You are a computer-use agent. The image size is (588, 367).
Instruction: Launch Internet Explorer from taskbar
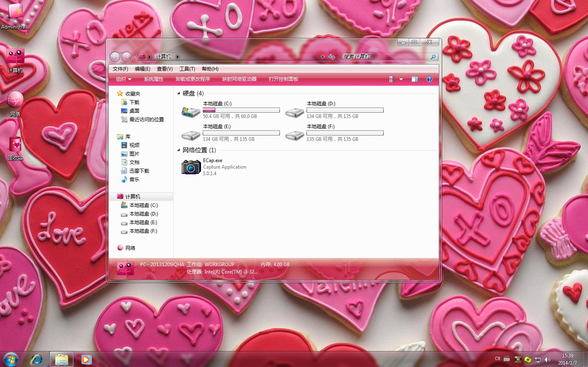pos(37,359)
